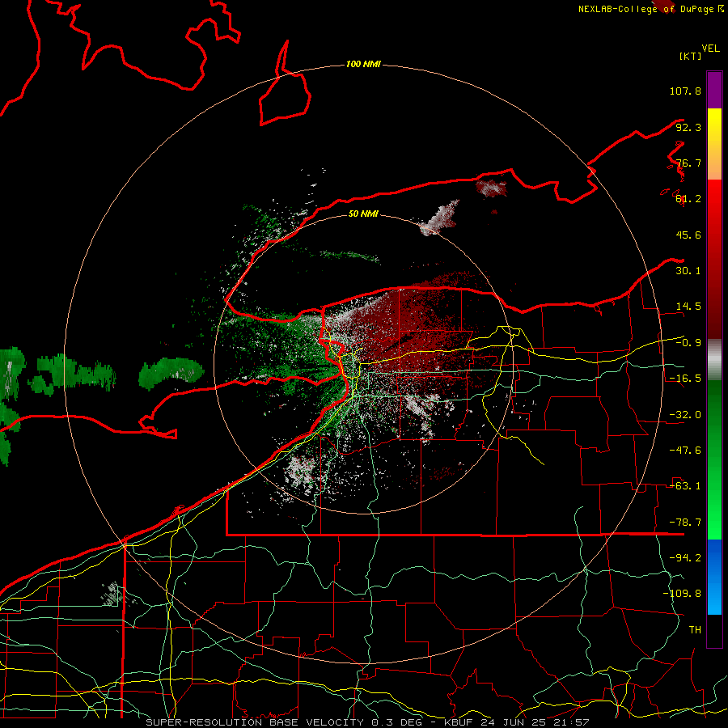Click the TH label on the legend

coord(695,629)
